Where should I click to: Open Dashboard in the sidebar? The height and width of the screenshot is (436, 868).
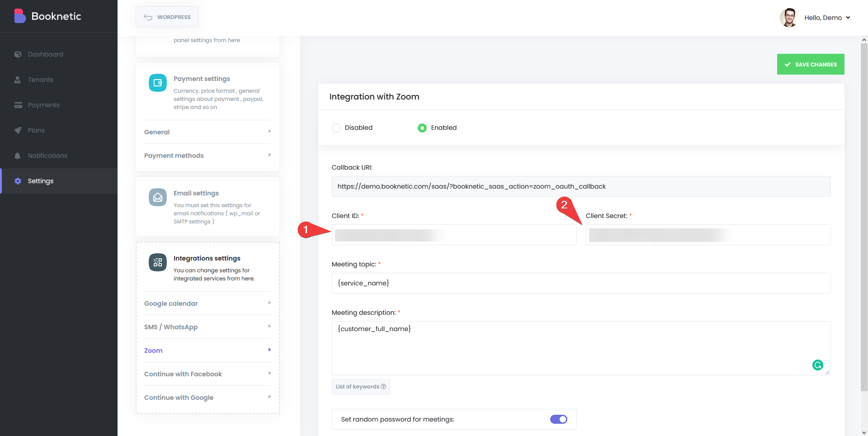[59, 54]
